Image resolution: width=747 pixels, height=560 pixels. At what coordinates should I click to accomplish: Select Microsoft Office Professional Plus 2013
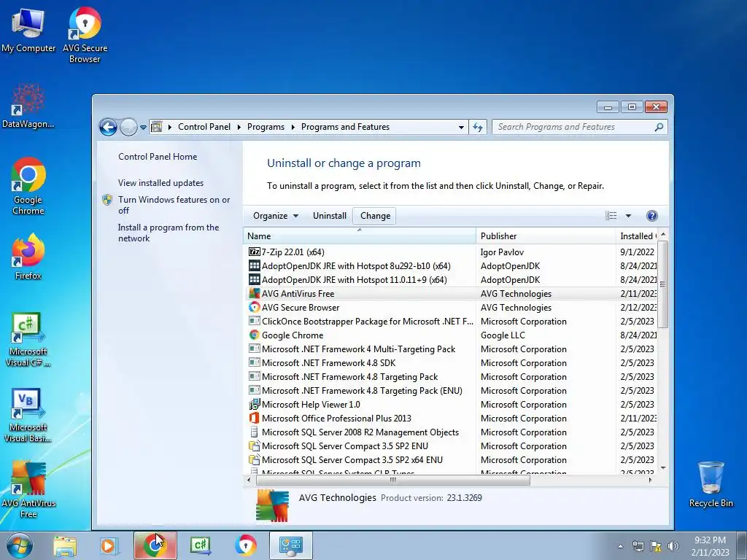(450, 418)
